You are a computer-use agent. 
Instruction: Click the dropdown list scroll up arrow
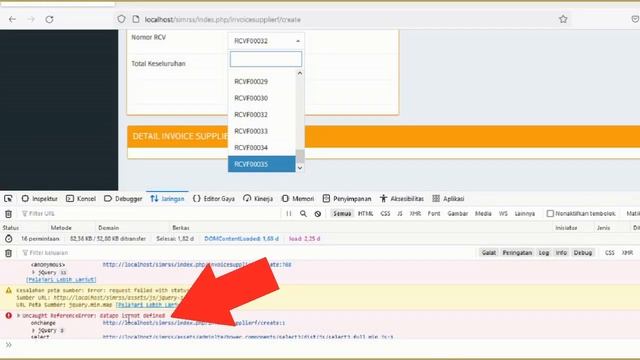pyautogui.click(x=300, y=73)
